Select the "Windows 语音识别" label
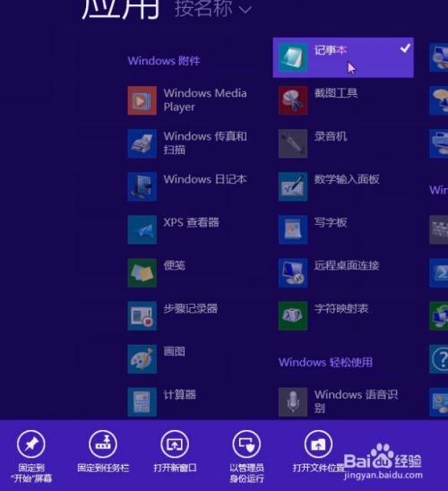The height and width of the screenshot is (491, 448). coord(356,401)
